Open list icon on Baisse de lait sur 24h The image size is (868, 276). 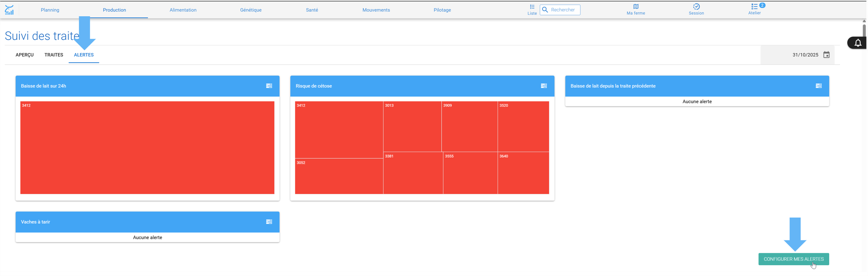click(x=269, y=86)
